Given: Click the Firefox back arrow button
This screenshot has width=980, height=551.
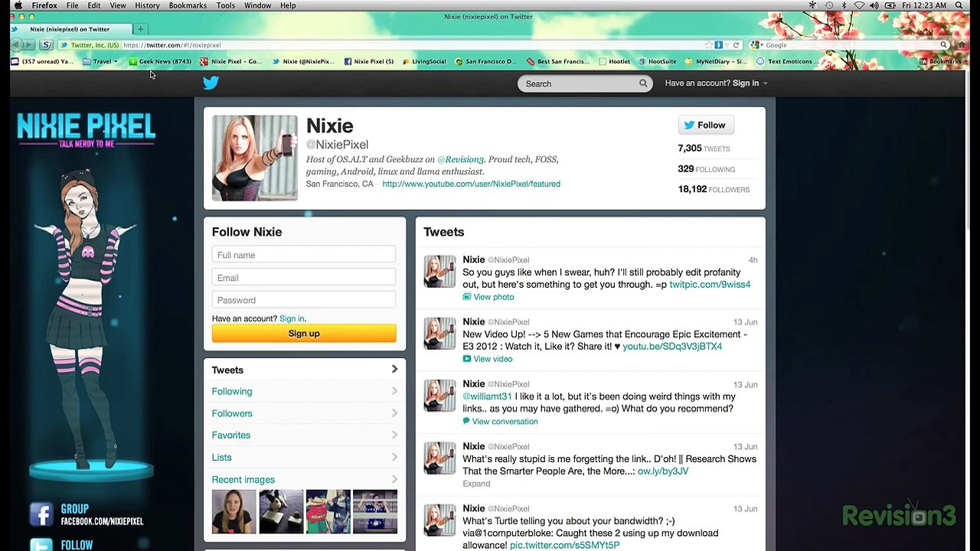Looking at the screenshot, I should [x=17, y=45].
